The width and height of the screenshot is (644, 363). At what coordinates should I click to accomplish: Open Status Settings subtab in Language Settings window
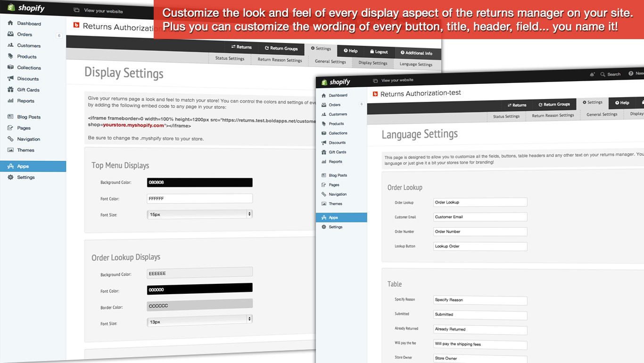pos(506,116)
